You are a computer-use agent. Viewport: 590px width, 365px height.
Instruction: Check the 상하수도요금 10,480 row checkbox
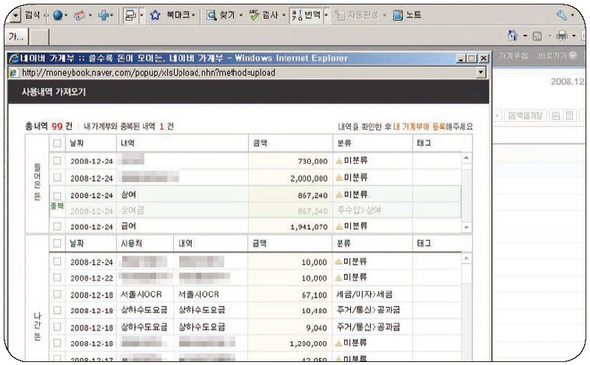(57, 310)
